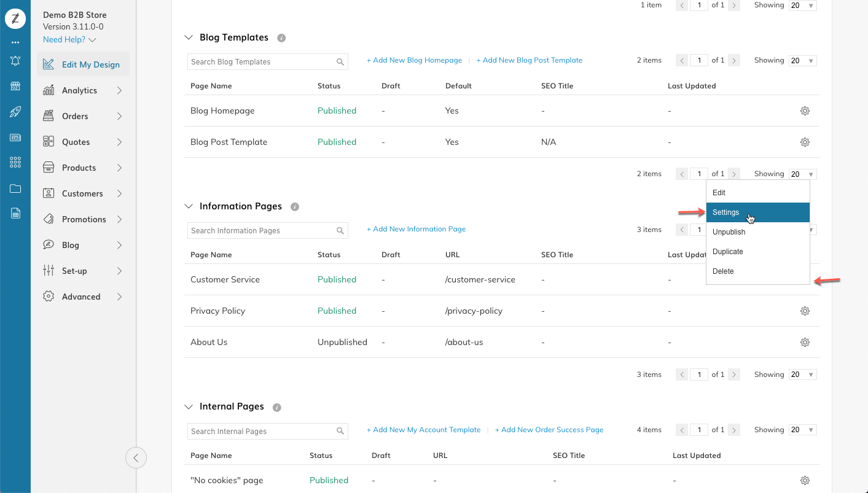
Task: Click Add New Blog Homepage link
Action: tap(415, 60)
